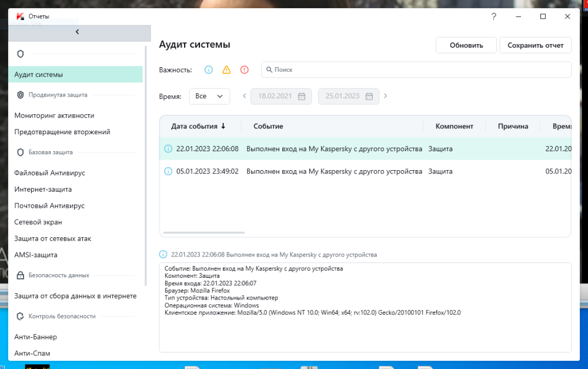This screenshot has width=588, height=369.
Task: Open Файловый Антивирус report
Action: 49,173
